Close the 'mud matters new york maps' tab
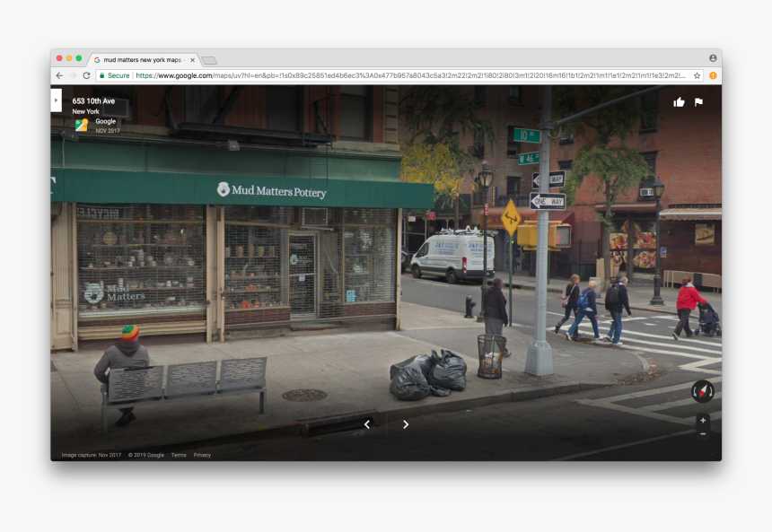772x532 pixels. tap(192, 60)
